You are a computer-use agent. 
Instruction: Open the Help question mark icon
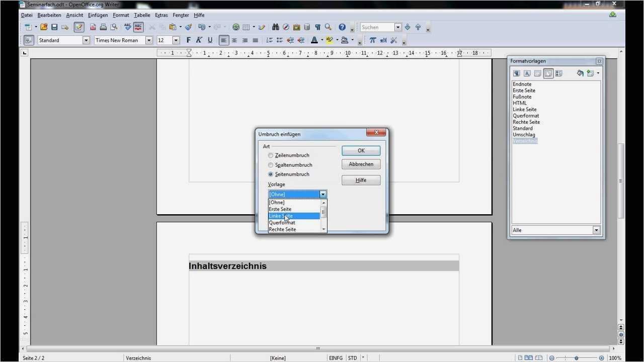(342, 27)
